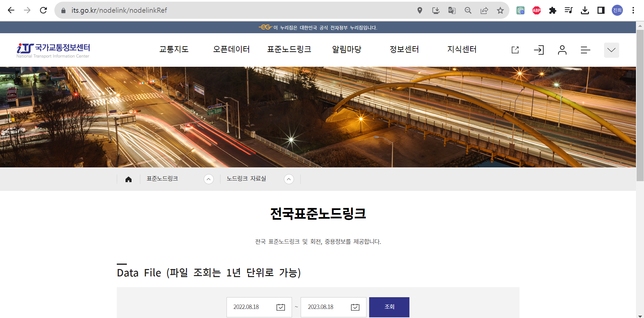644x318 pixels.
Task: Open the green extension icon
Action: point(521,10)
